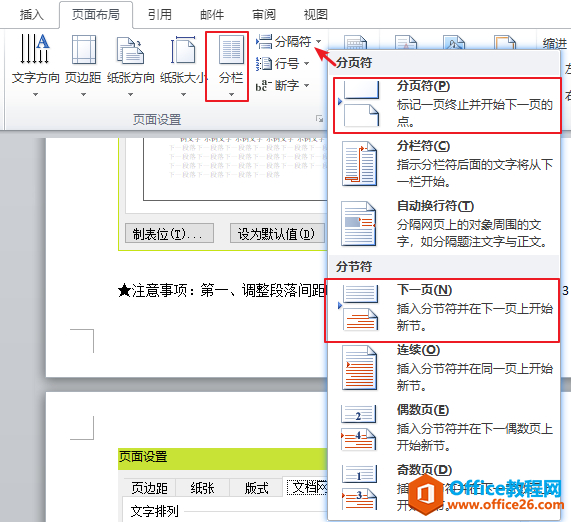The width and height of the screenshot is (571, 522).
Task: Expand the 纸张方向 dropdown arrow
Action: 130,95
